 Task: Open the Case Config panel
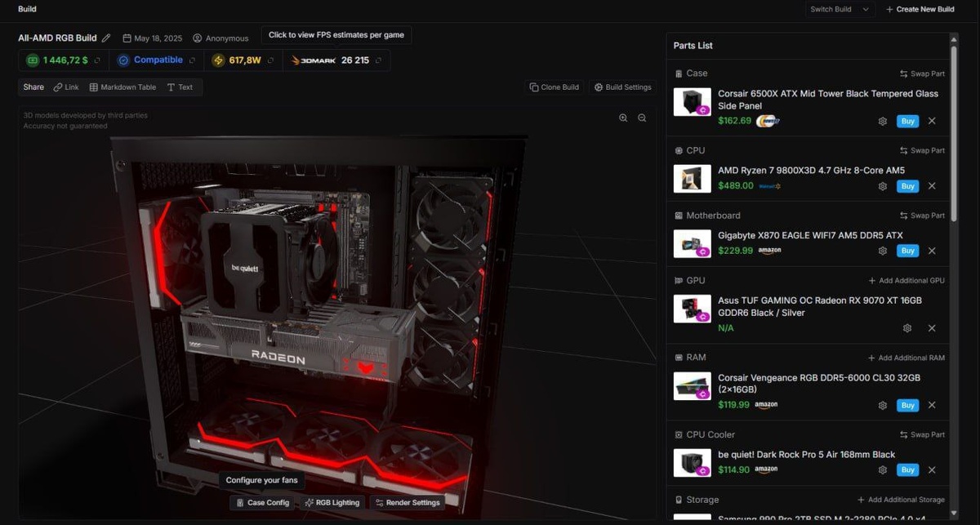tap(263, 503)
